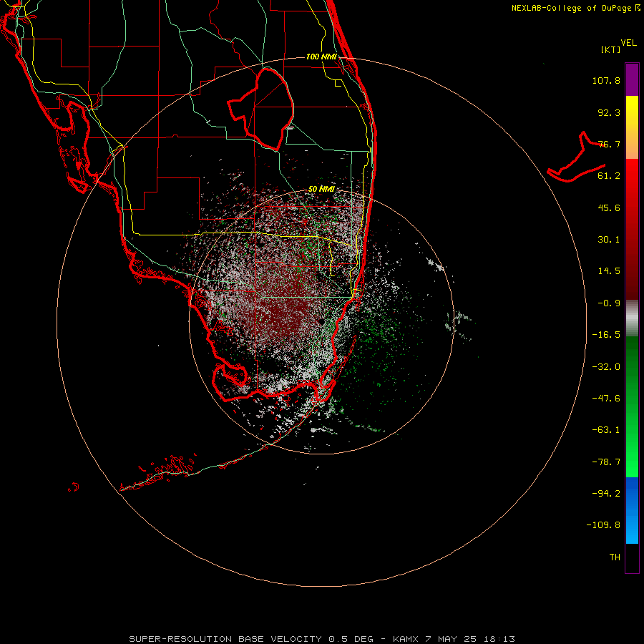Click the 50 NMI range ring label
This screenshot has width=644, height=644.
click(x=321, y=190)
